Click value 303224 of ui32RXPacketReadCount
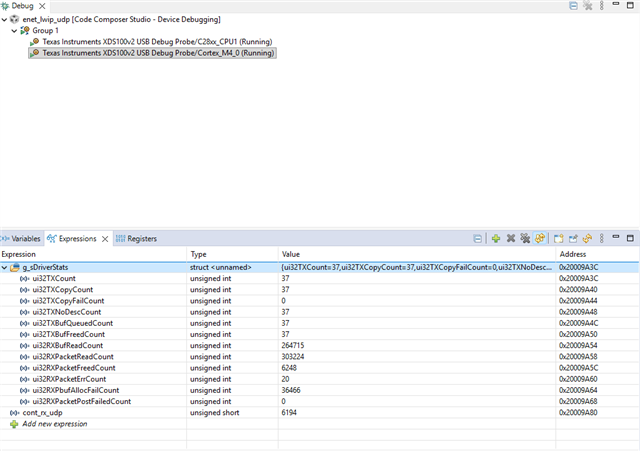 point(293,357)
